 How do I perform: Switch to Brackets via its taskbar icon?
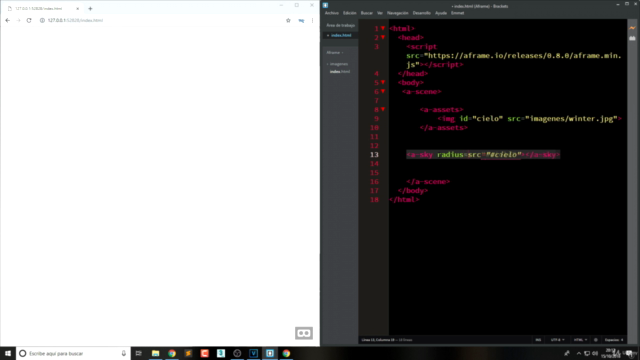(270, 353)
